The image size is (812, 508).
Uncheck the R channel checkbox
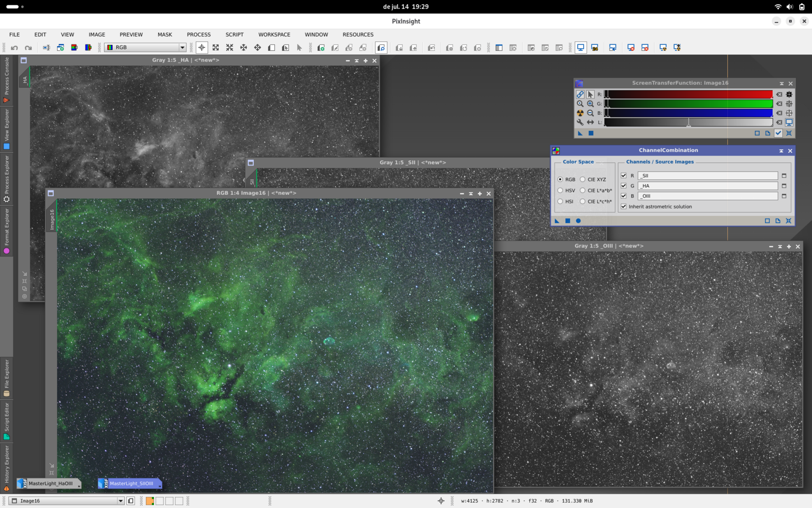click(x=624, y=176)
